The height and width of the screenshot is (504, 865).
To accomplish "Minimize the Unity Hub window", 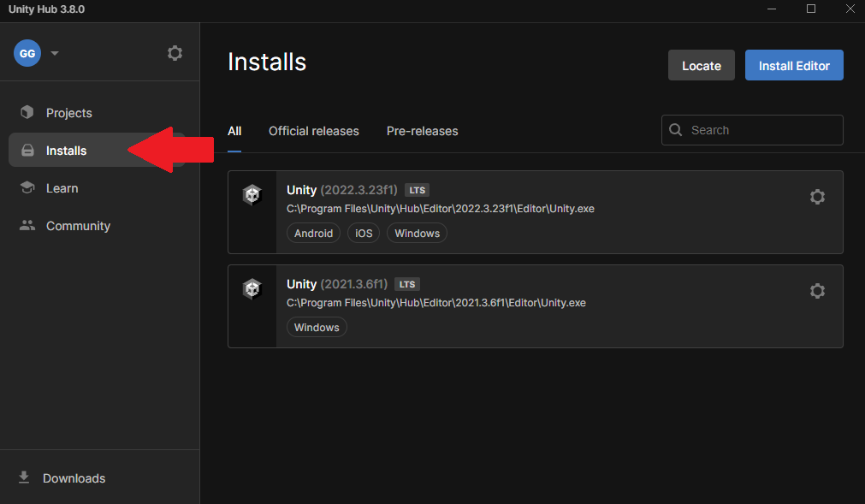I will coord(772,9).
